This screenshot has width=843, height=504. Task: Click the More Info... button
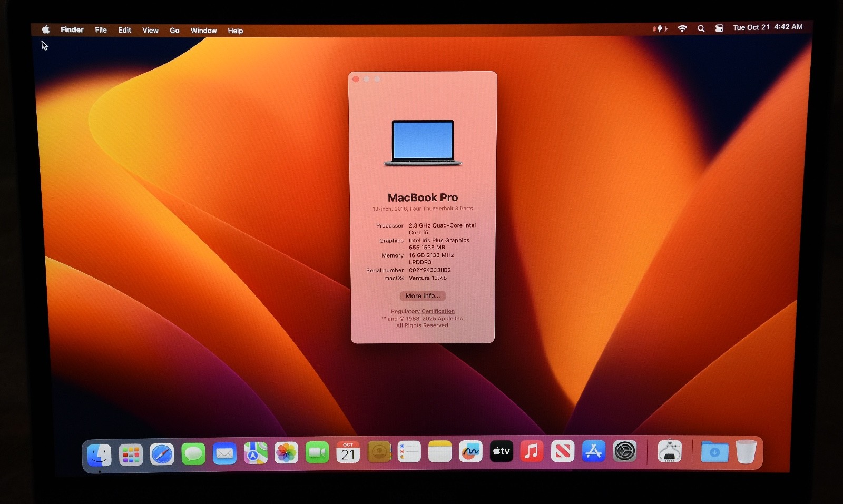point(423,296)
